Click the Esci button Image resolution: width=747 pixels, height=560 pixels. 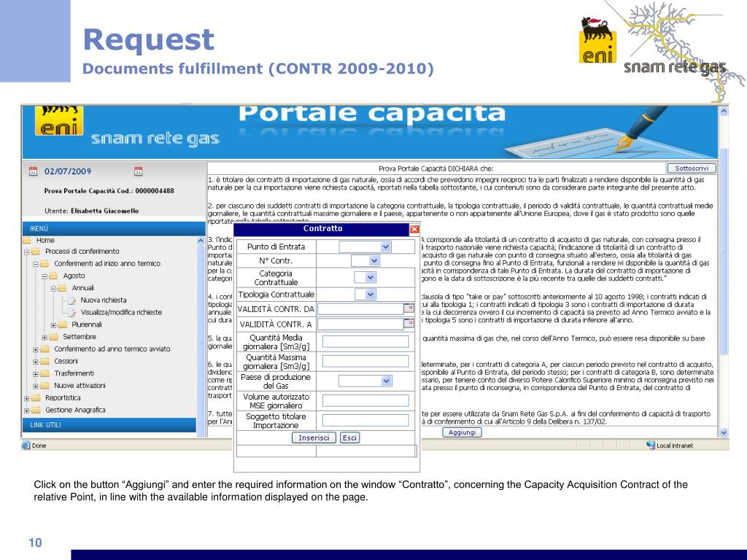(349, 437)
